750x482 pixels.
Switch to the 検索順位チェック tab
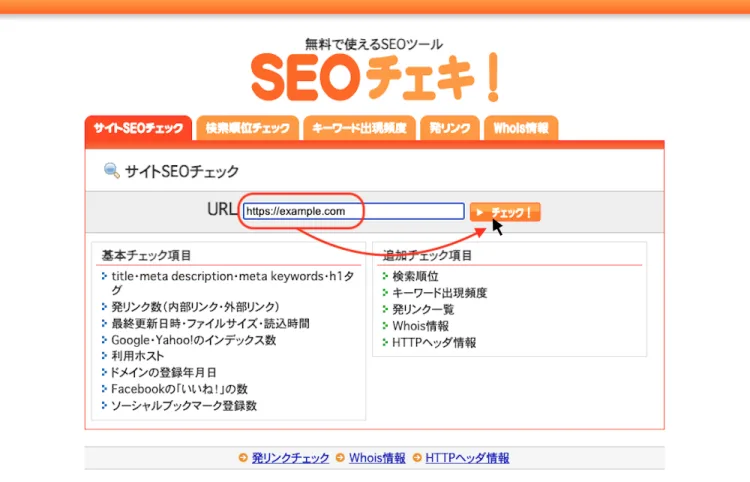247,128
